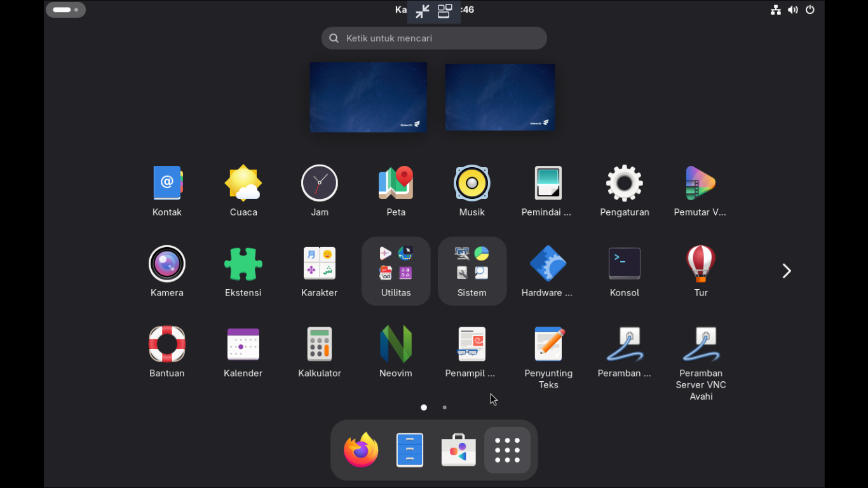
Task: Open the Jam clock app
Action: [x=320, y=191]
